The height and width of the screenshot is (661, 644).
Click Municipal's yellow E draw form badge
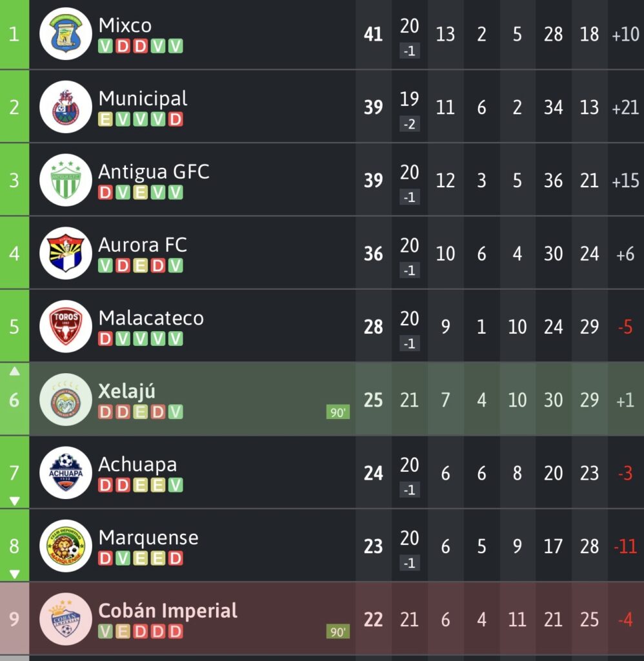pos(106,119)
